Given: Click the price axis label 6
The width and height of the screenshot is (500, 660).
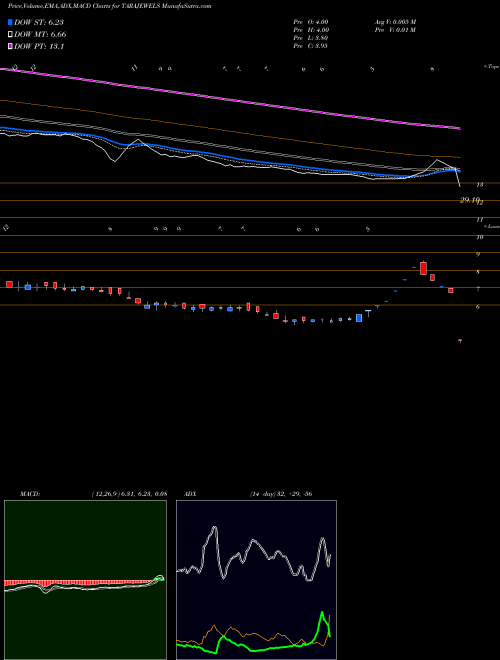Looking at the screenshot, I should pyautogui.click(x=478, y=307).
